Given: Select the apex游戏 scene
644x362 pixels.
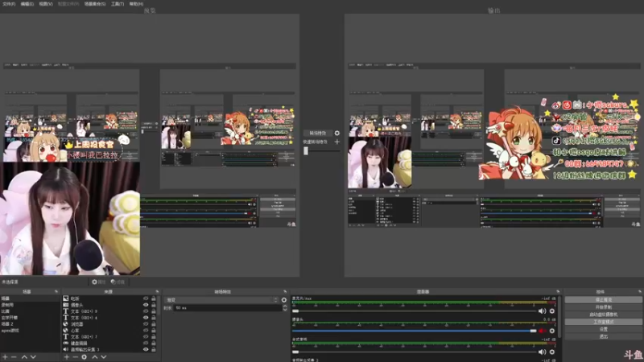Looking at the screenshot, I should 11,331.
